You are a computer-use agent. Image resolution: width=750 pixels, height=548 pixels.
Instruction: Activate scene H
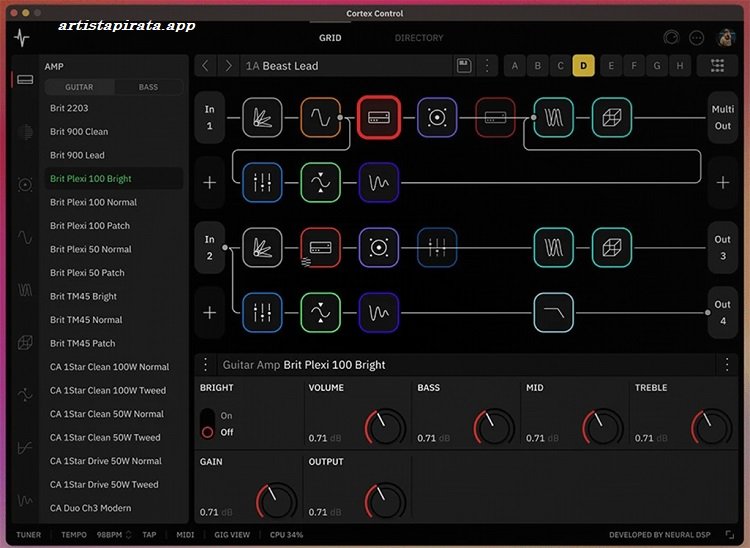pyautogui.click(x=680, y=66)
